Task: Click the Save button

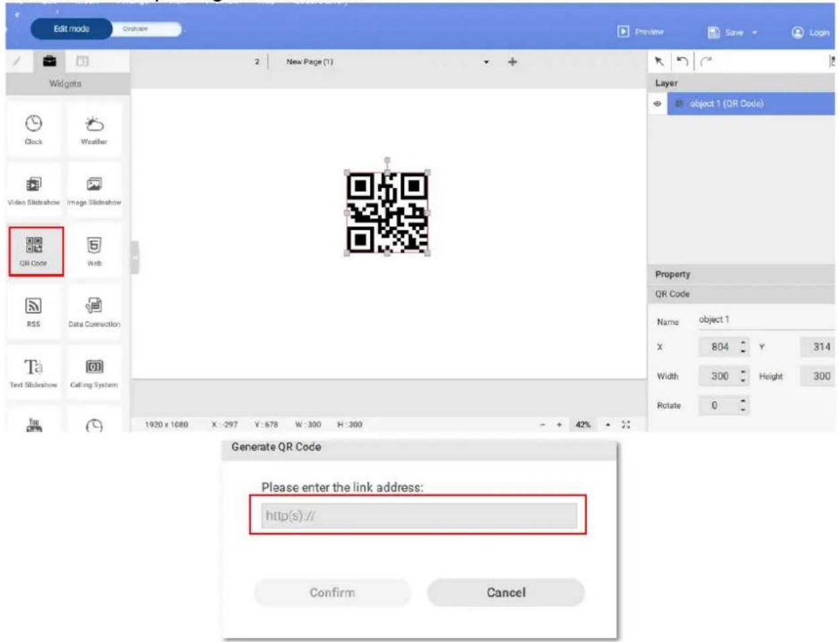Action: [727, 32]
